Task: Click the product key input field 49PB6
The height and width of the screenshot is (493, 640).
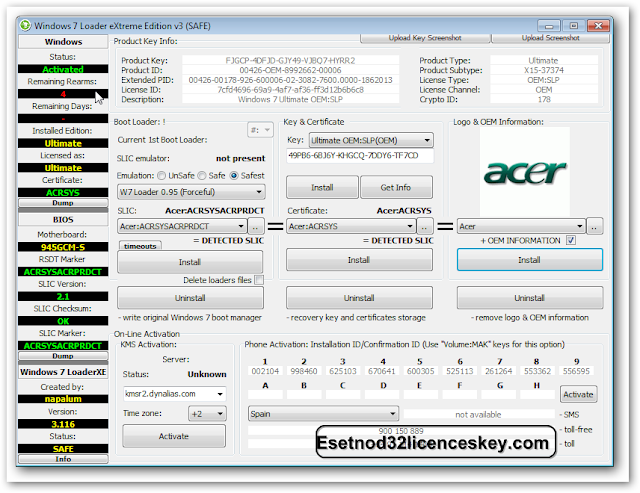Action: click(x=360, y=155)
